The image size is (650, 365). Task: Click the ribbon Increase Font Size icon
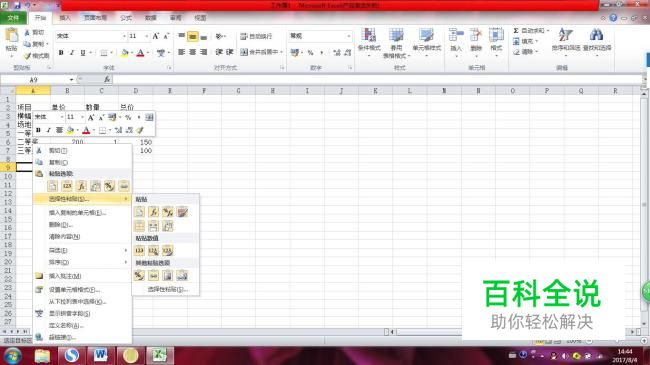pos(156,36)
